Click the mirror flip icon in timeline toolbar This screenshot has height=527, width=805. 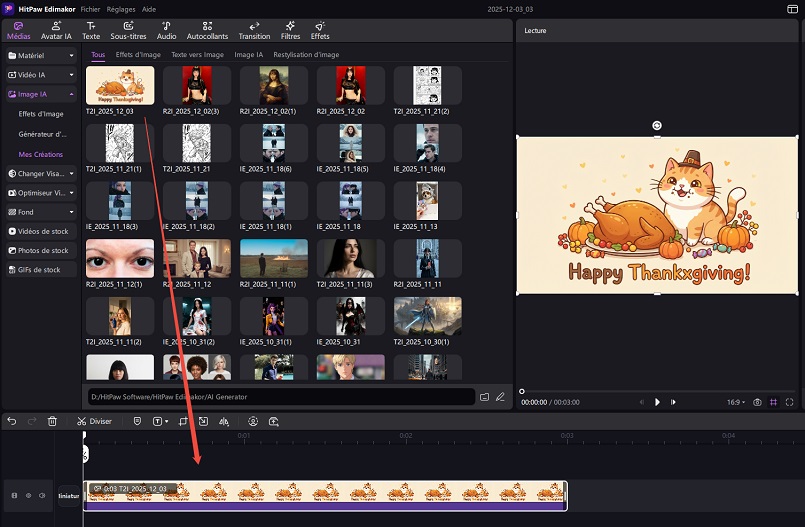(x=226, y=421)
